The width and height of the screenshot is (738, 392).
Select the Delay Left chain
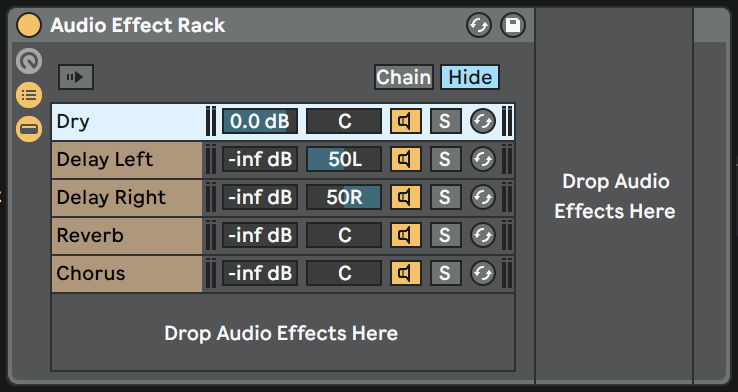127,160
